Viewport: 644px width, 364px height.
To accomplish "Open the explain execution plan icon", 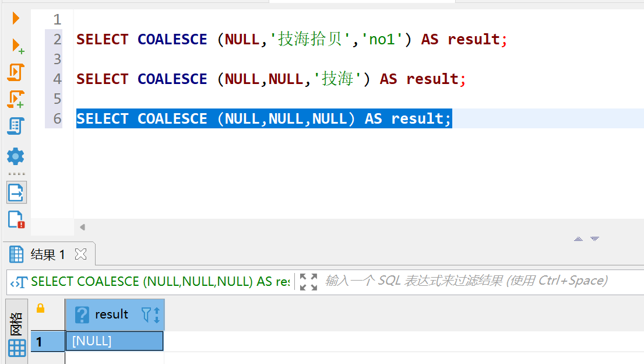I will pos(16,126).
